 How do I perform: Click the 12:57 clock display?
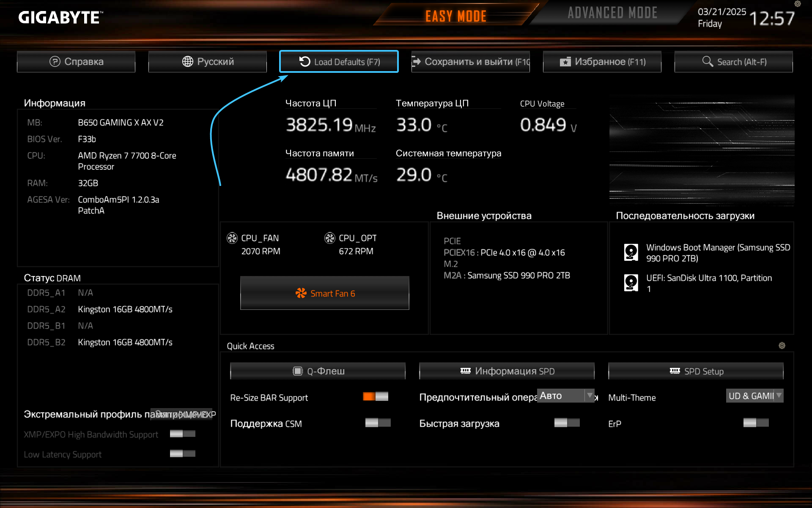pyautogui.click(x=772, y=19)
